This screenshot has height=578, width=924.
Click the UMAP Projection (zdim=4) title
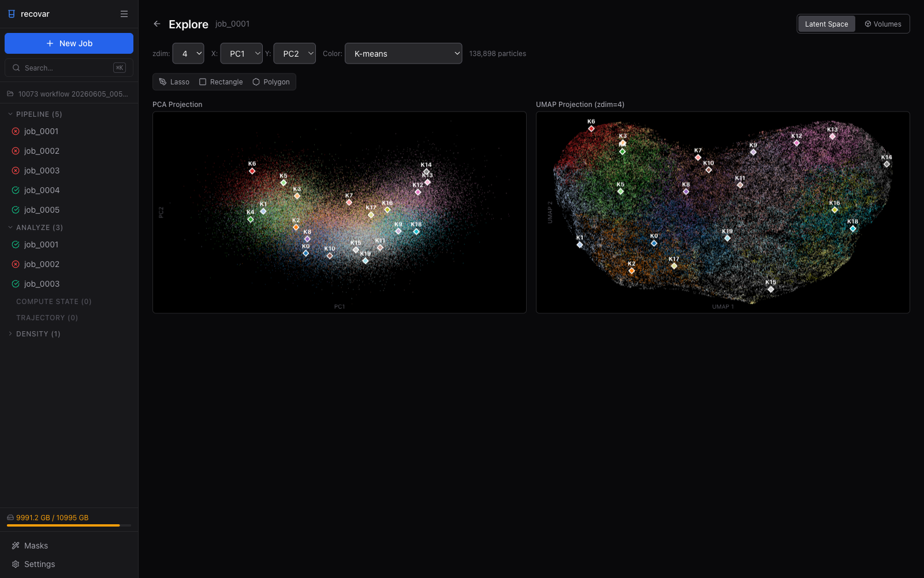coord(580,105)
